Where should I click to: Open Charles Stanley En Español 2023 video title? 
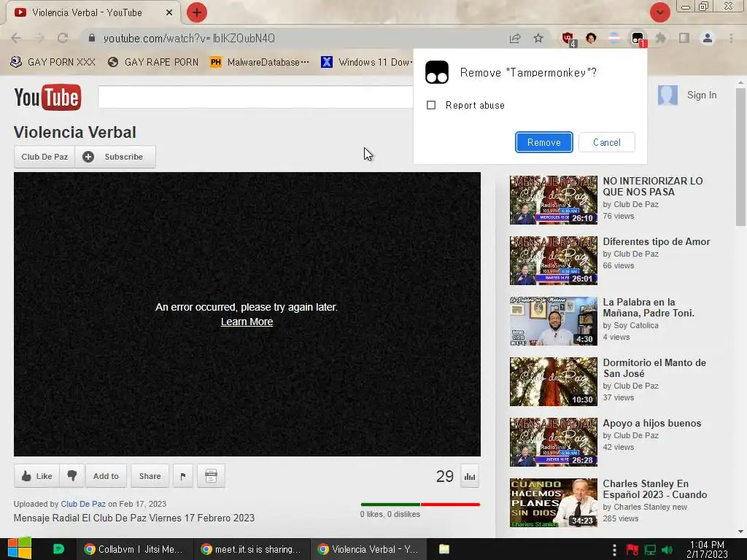click(654, 489)
